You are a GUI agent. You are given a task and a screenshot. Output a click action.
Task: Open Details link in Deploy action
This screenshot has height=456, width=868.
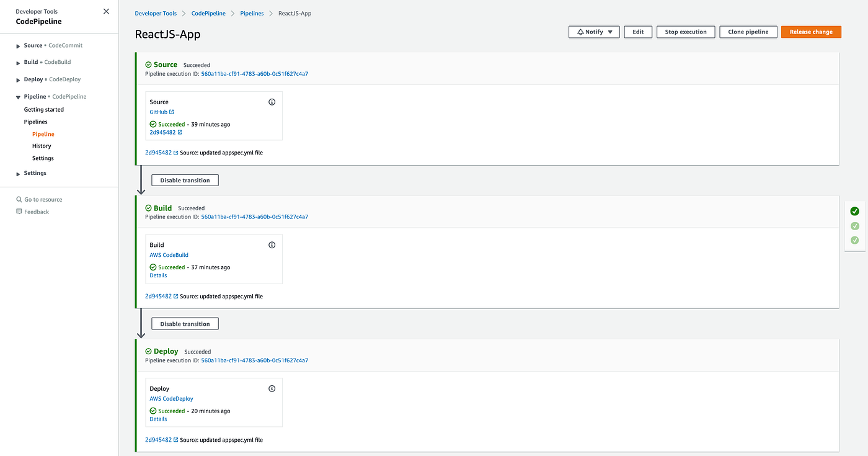(158, 419)
